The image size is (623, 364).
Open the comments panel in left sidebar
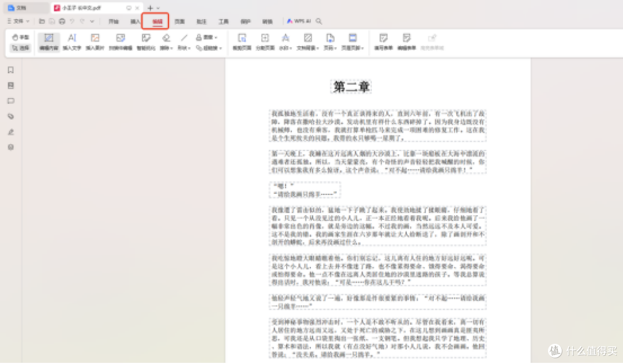click(x=11, y=101)
